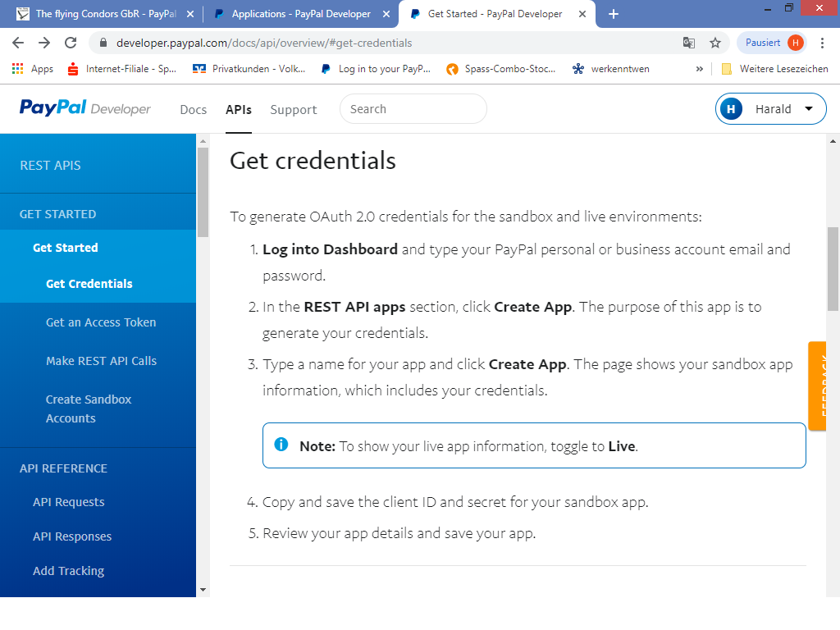Bookmark page using the star icon
The height and width of the screenshot is (630, 840).
pyautogui.click(x=714, y=43)
